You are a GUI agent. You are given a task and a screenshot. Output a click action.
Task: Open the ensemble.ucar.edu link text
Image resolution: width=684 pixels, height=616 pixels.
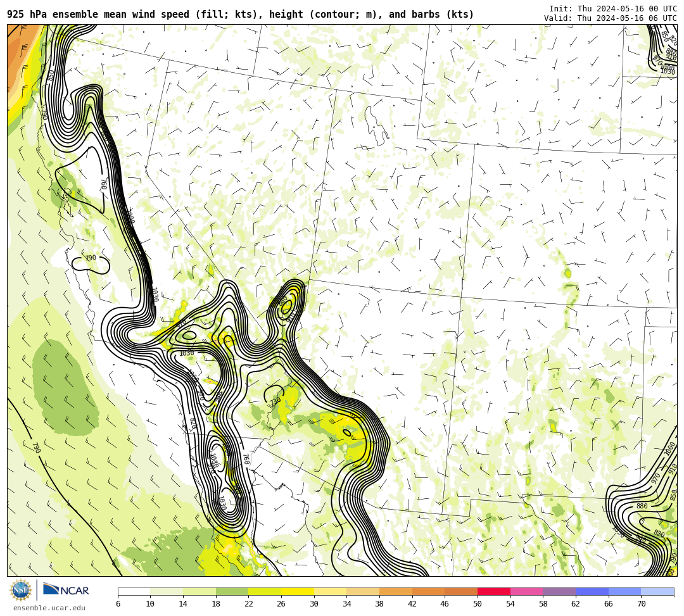[x=49, y=608]
